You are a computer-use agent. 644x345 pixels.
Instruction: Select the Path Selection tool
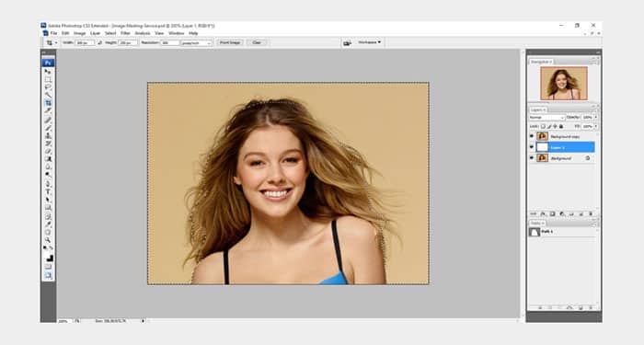[48, 200]
